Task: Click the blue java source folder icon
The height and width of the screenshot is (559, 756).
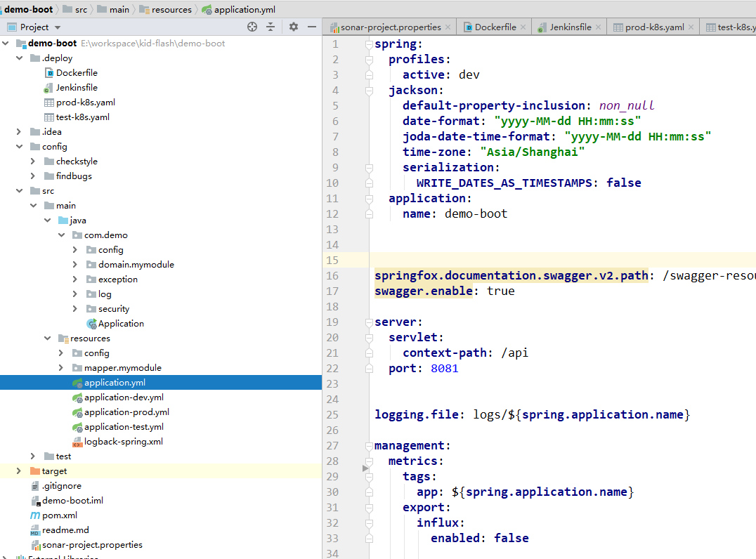Action: pos(63,221)
